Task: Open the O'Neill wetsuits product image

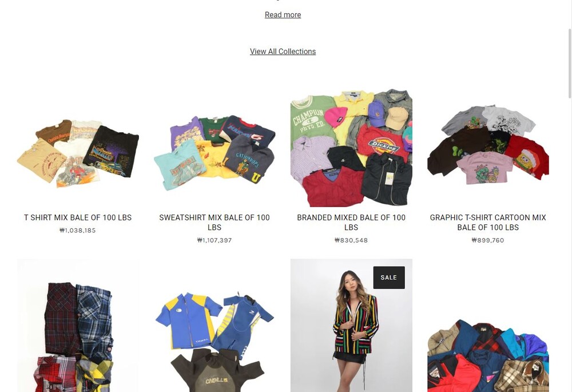Action: coord(214,326)
